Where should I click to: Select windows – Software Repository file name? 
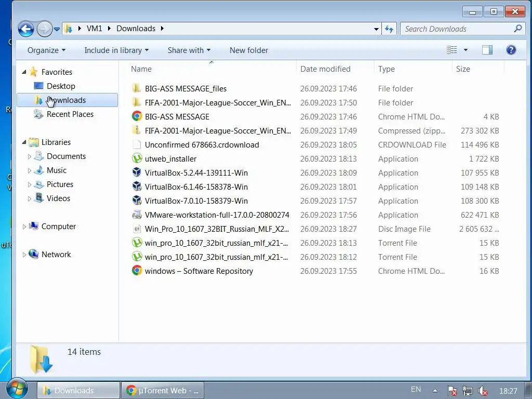pyautogui.click(x=199, y=271)
